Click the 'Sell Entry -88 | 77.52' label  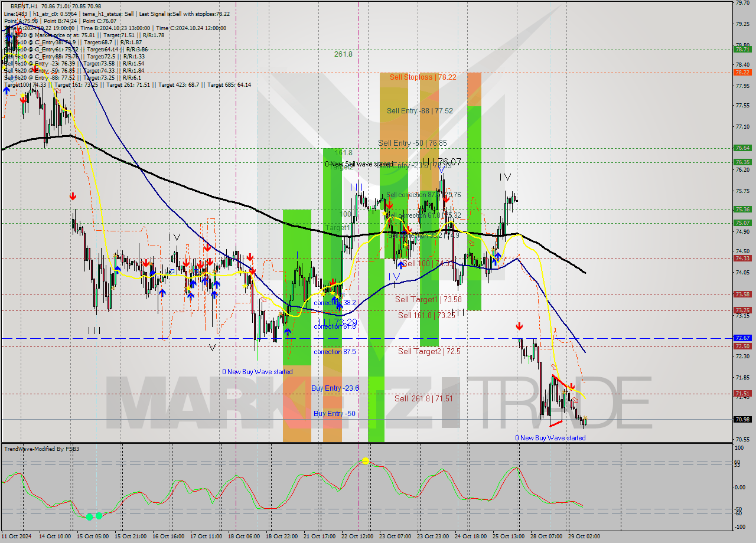pyautogui.click(x=420, y=110)
